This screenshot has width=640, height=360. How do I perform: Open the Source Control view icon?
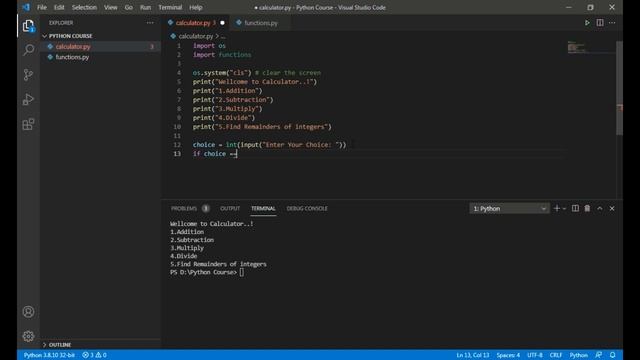[28, 75]
